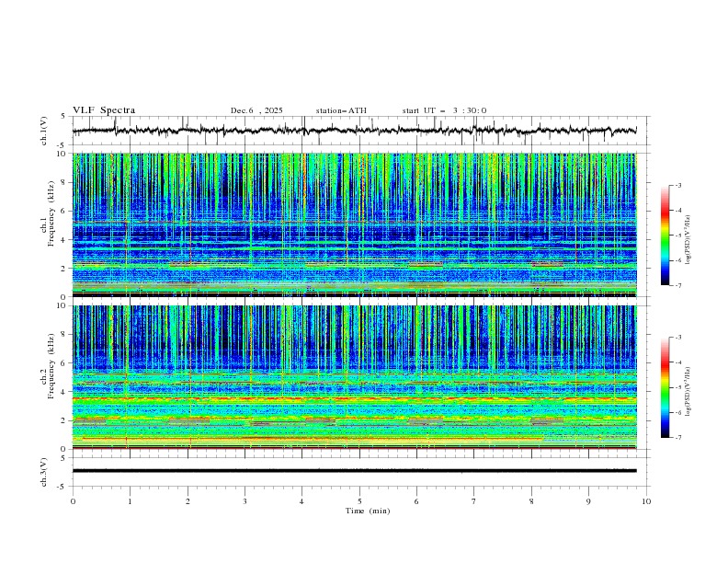Click the "9" tick on the Time axis

pyautogui.click(x=588, y=501)
